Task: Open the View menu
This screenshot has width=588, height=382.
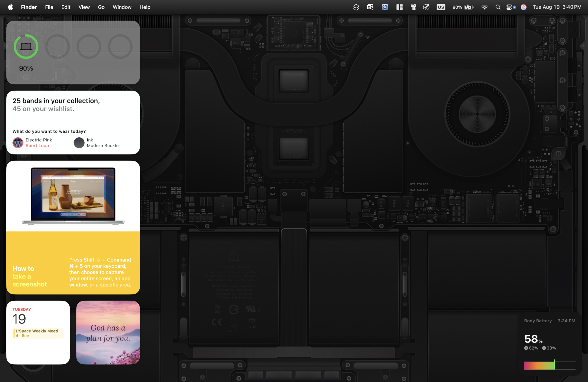Action: pos(84,7)
